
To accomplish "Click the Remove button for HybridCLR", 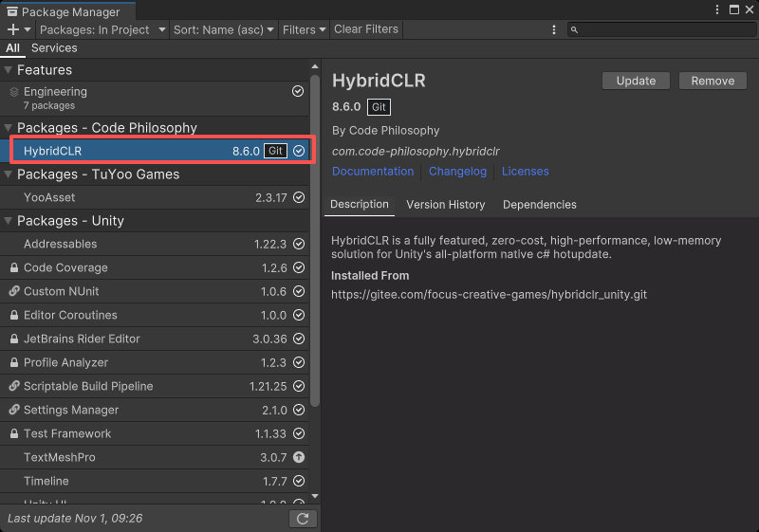I will [713, 81].
